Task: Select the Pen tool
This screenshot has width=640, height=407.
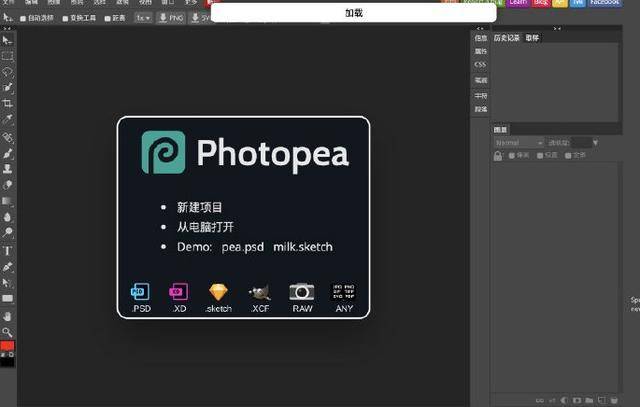Action: [x=7, y=267]
